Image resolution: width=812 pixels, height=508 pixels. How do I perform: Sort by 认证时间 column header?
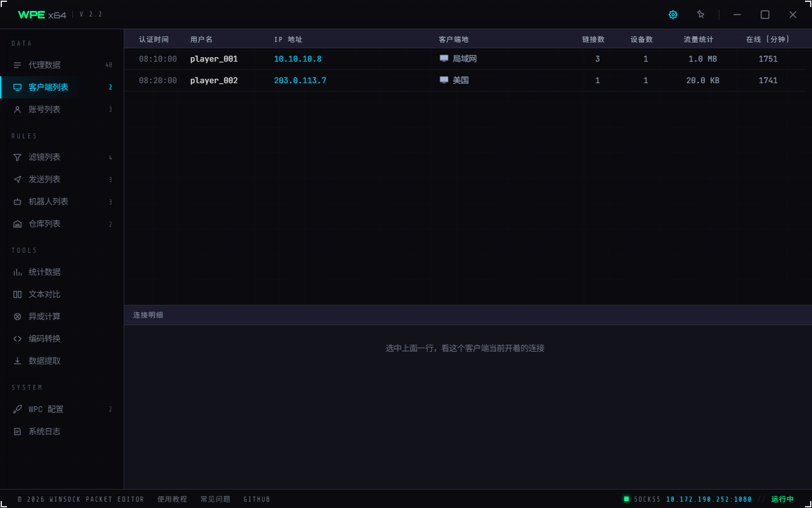click(154, 39)
